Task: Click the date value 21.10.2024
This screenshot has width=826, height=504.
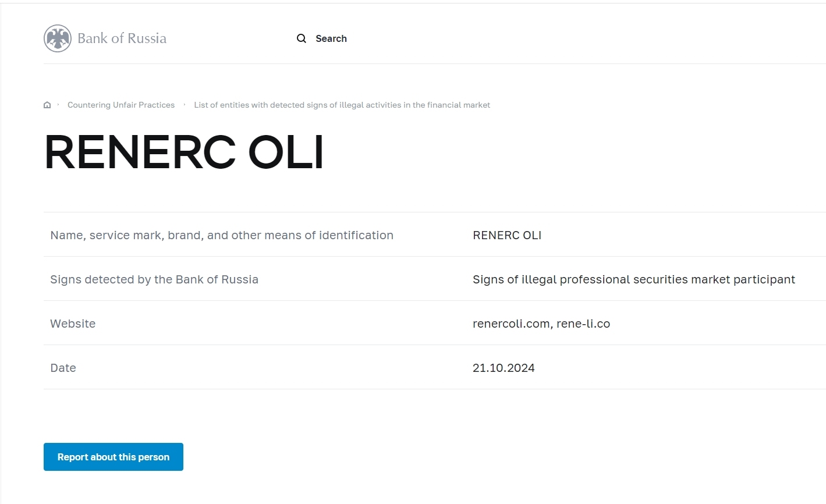Action: pyautogui.click(x=504, y=368)
